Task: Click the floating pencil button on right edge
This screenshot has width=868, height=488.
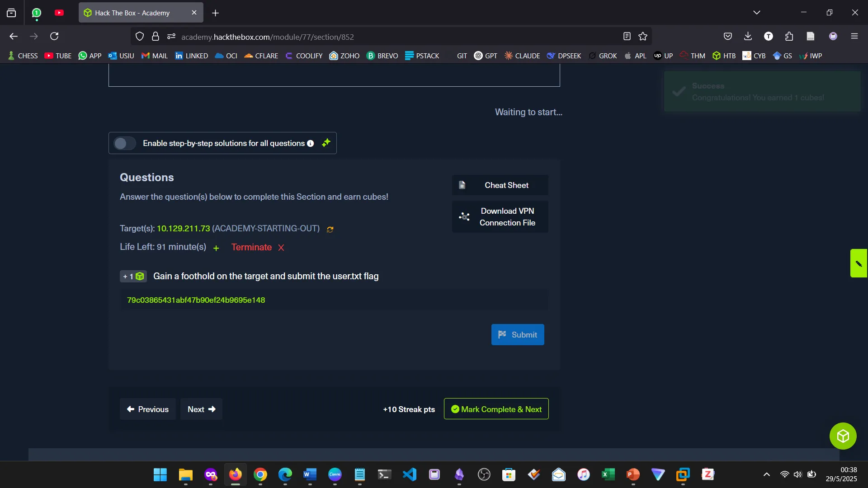Action: click(859, 263)
